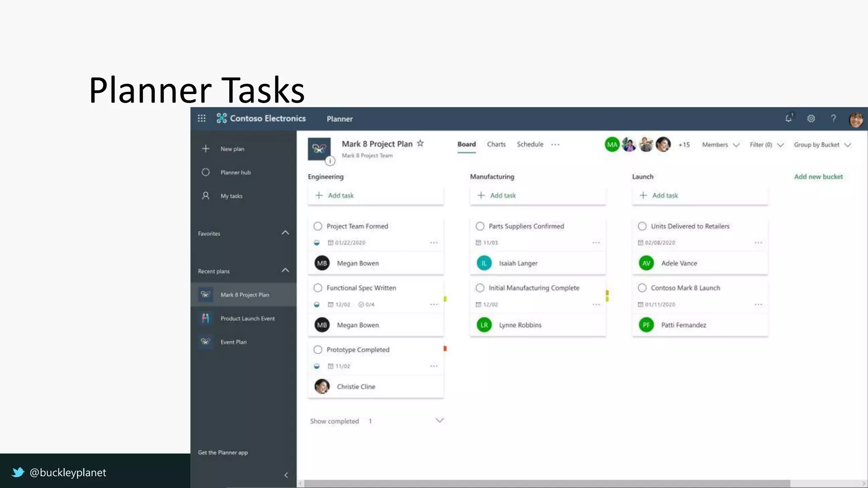Open the app launcher waffle icon

(202, 119)
